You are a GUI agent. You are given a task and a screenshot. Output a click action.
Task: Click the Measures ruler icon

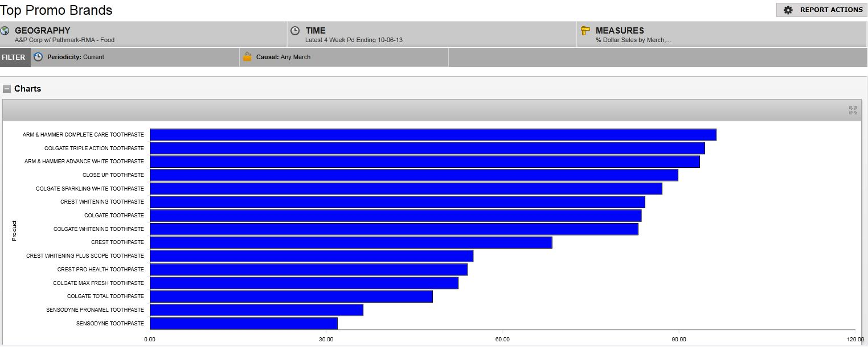(x=585, y=31)
